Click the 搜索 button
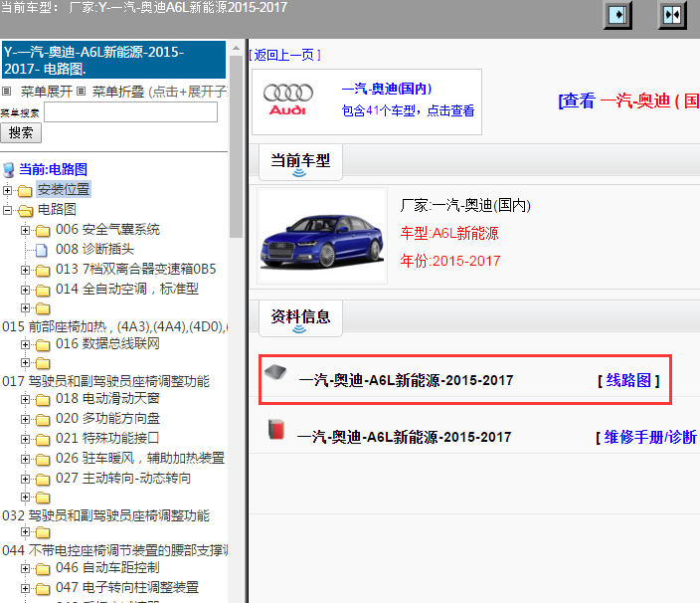Screen dimensions: 700x603 pos(21,133)
